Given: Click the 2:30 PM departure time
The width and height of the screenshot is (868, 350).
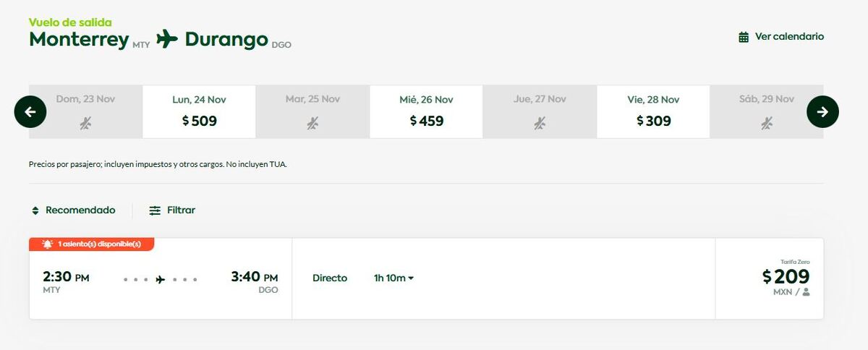Looking at the screenshot, I should click(66, 277).
